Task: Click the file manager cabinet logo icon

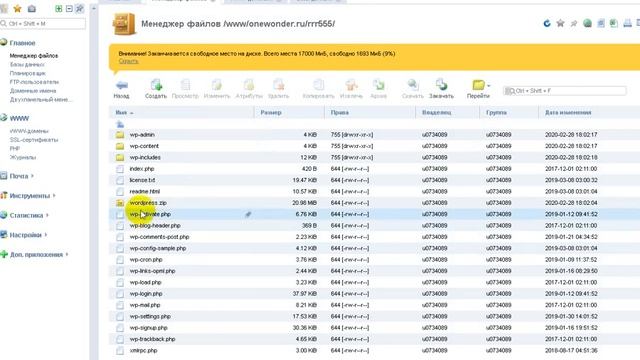Action: [124, 24]
